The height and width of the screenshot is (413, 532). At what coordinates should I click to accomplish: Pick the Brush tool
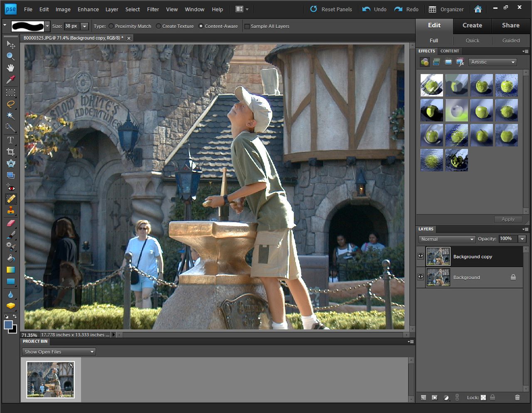pos(11,235)
